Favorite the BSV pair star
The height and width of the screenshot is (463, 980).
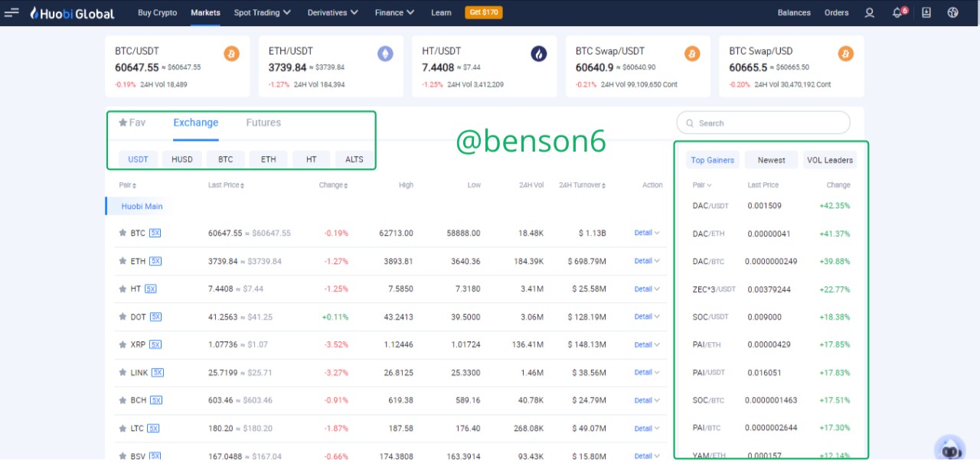(122, 456)
